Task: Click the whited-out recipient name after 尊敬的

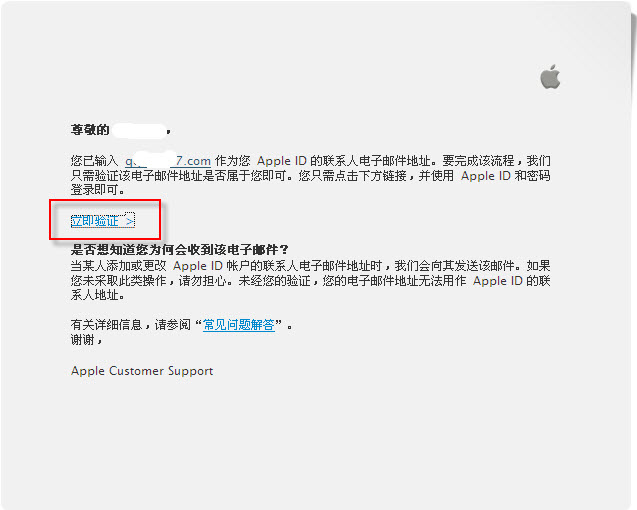Action: (x=139, y=130)
